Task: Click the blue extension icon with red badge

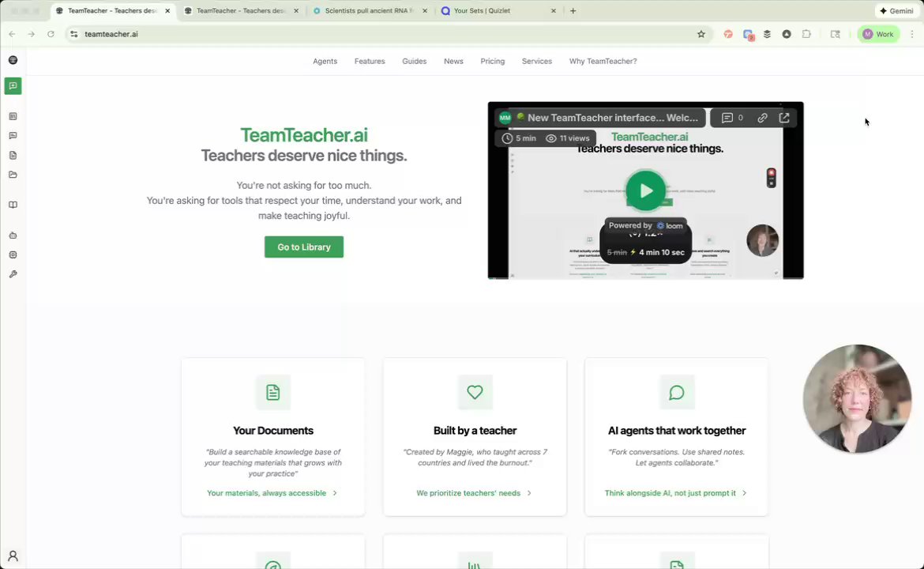Action: click(x=749, y=35)
